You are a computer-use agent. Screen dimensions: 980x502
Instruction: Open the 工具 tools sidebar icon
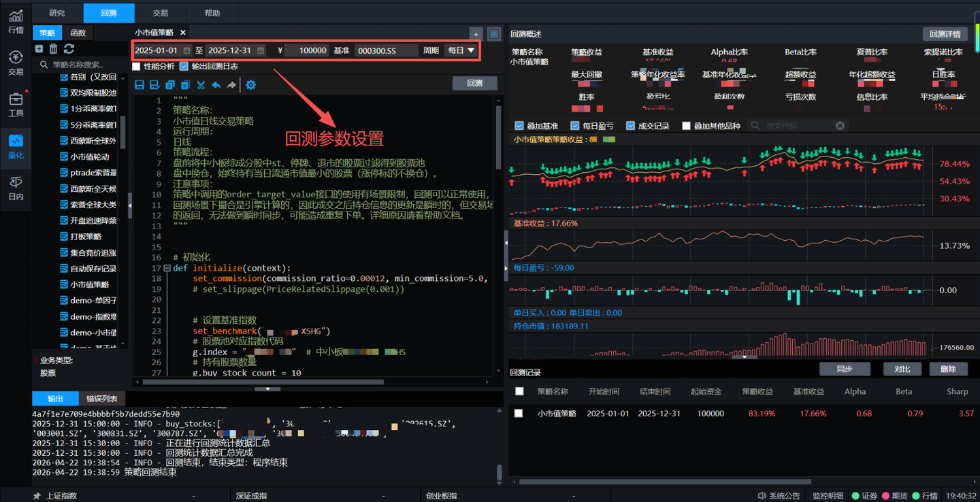pos(16,104)
